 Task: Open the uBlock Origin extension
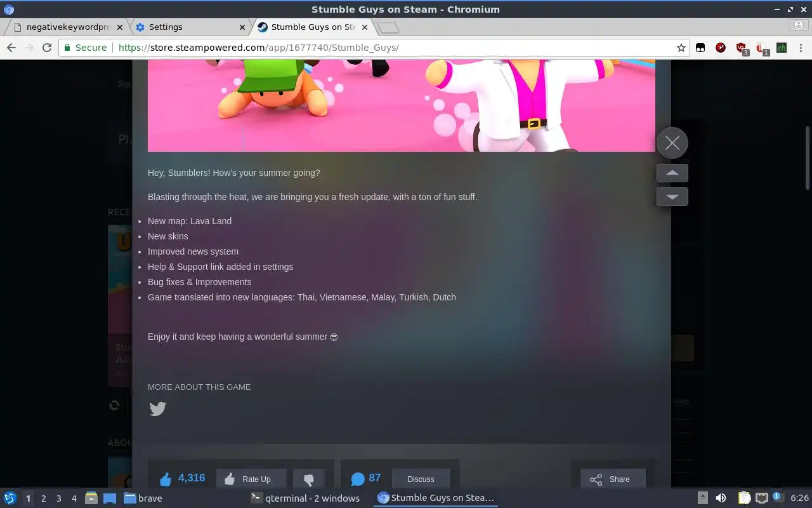tap(741, 48)
